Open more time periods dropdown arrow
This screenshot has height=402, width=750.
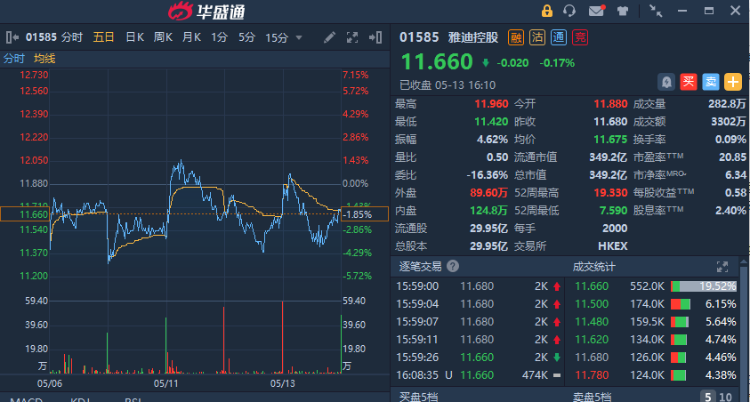[x=299, y=37]
